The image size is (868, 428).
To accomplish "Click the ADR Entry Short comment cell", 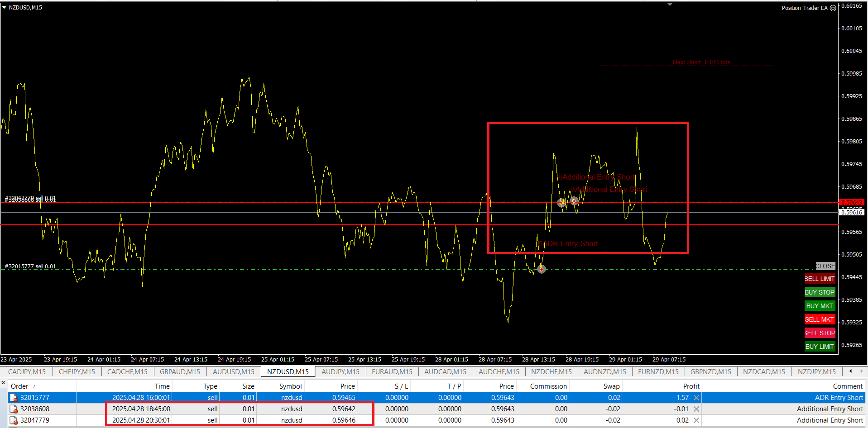I will pos(839,398).
